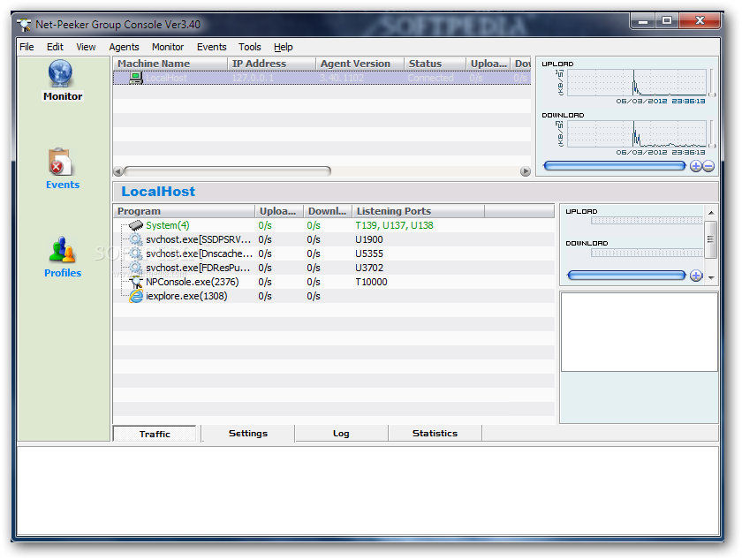
Task: Click left arrow of machine list scrollbar
Action: [x=118, y=170]
